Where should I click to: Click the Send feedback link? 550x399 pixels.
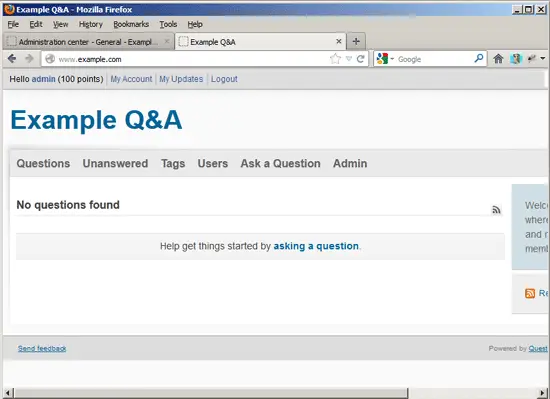42,348
